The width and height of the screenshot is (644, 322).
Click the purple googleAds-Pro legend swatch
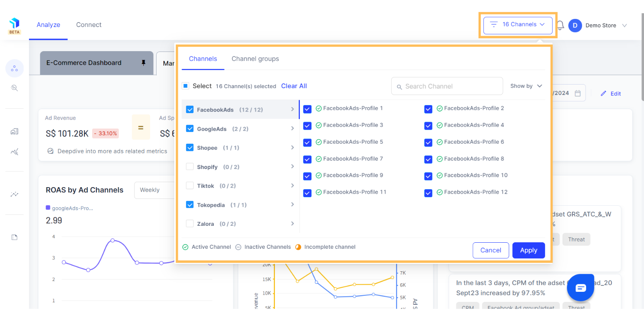(48, 208)
